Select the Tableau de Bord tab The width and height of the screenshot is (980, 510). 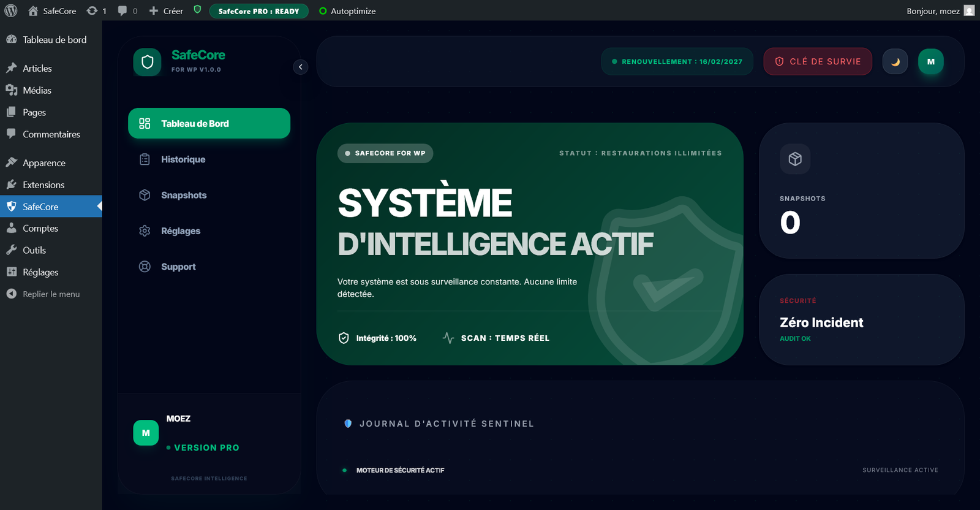(209, 123)
